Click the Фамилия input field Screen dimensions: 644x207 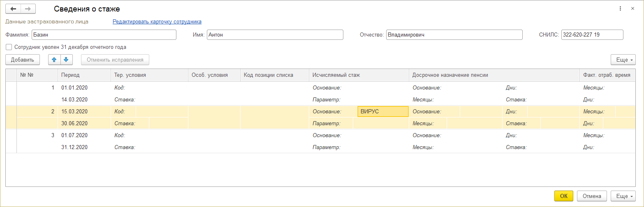(104, 35)
